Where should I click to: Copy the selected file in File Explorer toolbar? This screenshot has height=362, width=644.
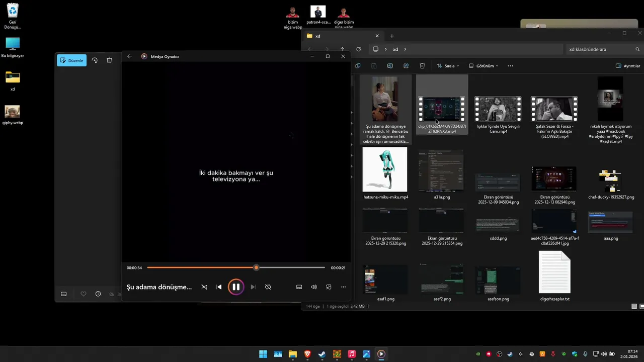coord(358,66)
